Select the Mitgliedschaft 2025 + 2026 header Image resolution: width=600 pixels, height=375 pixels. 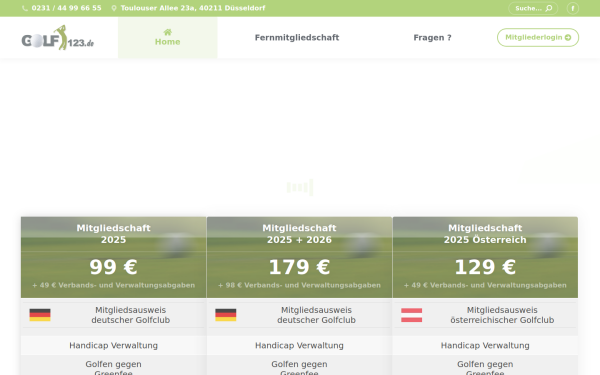coord(300,234)
